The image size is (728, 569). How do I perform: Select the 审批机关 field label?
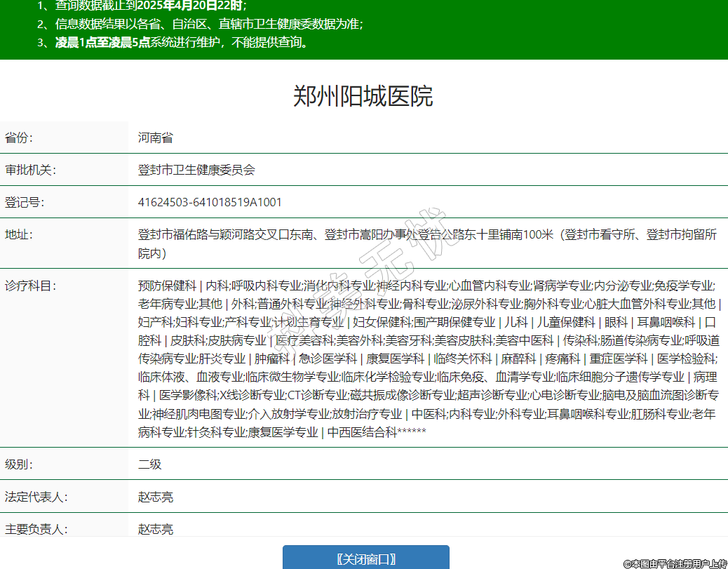pos(30,170)
